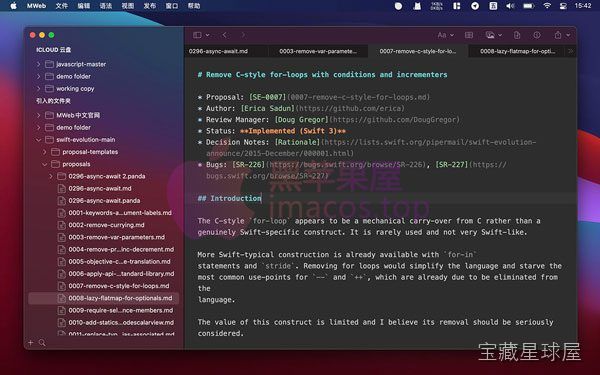Image resolution: width=600 pixels, height=375 pixels.
Task: Open the 发布 menu
Action: (x=150, y=6)
